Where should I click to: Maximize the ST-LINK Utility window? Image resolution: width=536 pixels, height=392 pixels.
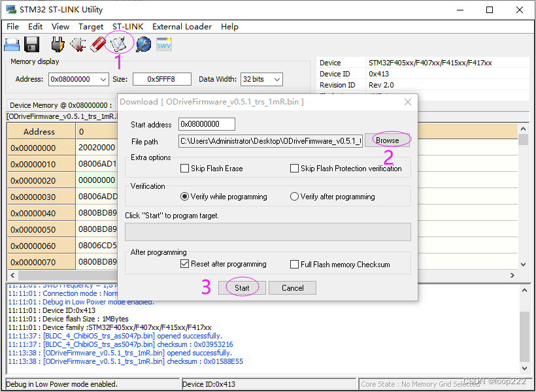pos(490,10)
